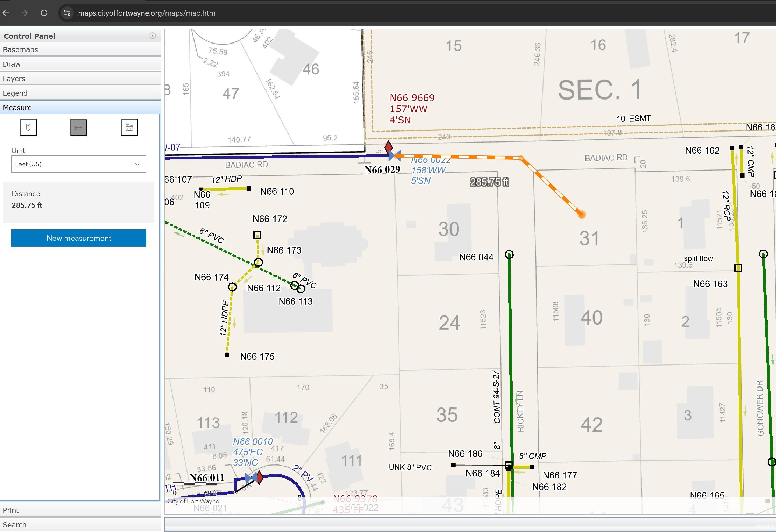Click the N66 044 manhole circle
776x532 pixels.
click(x=509, y=255)
